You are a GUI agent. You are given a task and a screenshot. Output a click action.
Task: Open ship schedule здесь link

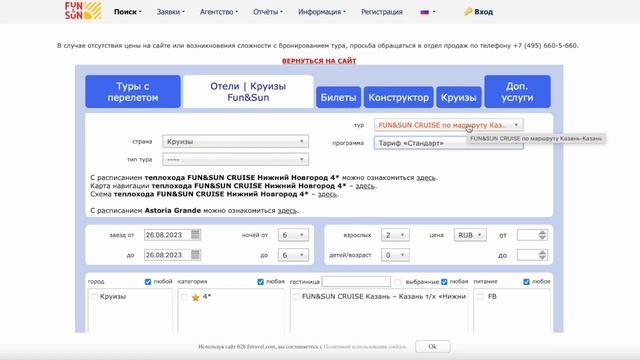426,178
